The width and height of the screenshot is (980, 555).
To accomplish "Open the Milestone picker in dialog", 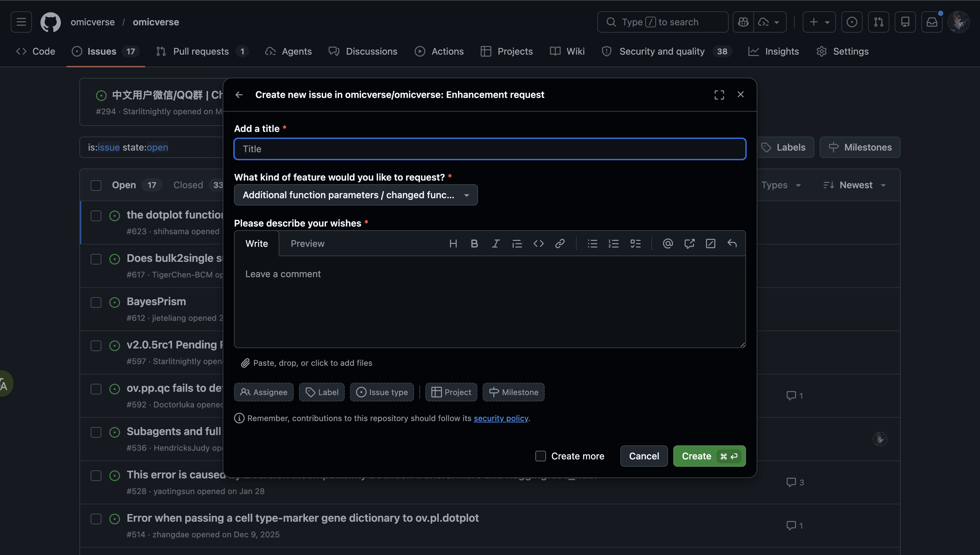I will pyautogui.click(x=513, y=392).
